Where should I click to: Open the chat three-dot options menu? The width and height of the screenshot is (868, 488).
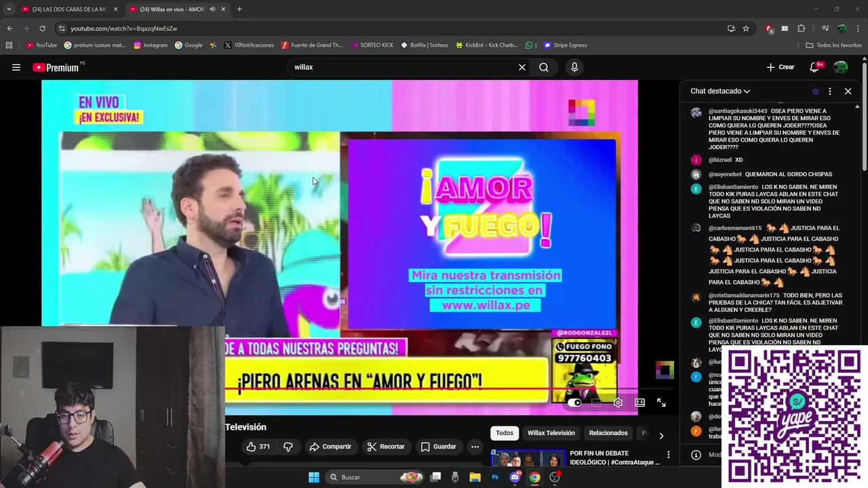[829, 91]
